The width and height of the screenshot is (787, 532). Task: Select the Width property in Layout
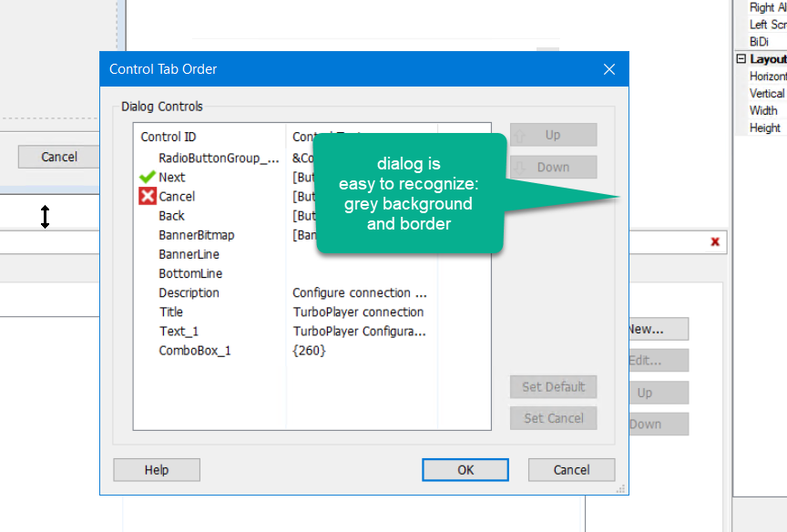[x=763, y=110]
